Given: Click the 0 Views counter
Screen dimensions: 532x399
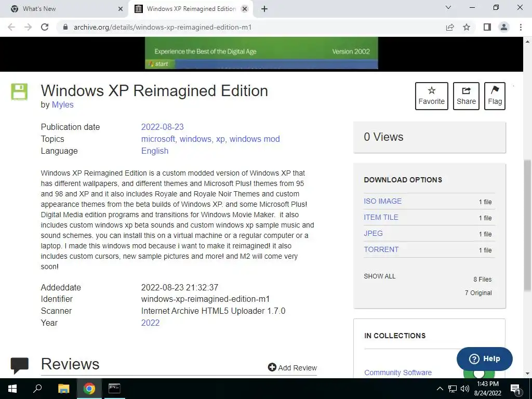Looking at the screenshot, I should [x=383, y=137].
